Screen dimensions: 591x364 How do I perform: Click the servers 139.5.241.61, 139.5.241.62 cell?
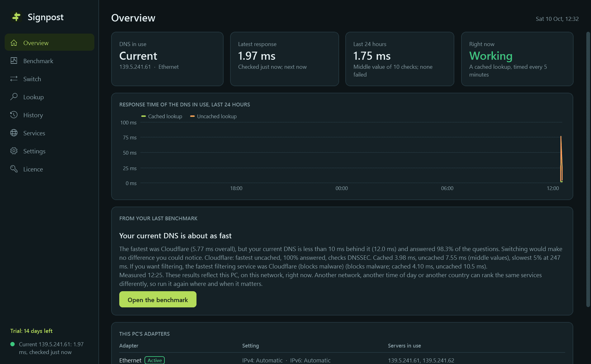pyautogui.click(x=421, y=360)
